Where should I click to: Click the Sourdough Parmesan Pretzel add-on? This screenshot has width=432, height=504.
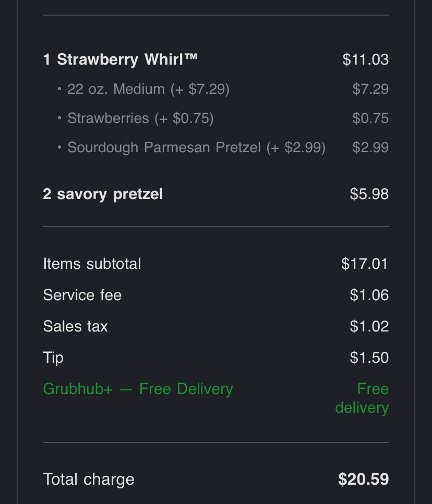[196, 147]
